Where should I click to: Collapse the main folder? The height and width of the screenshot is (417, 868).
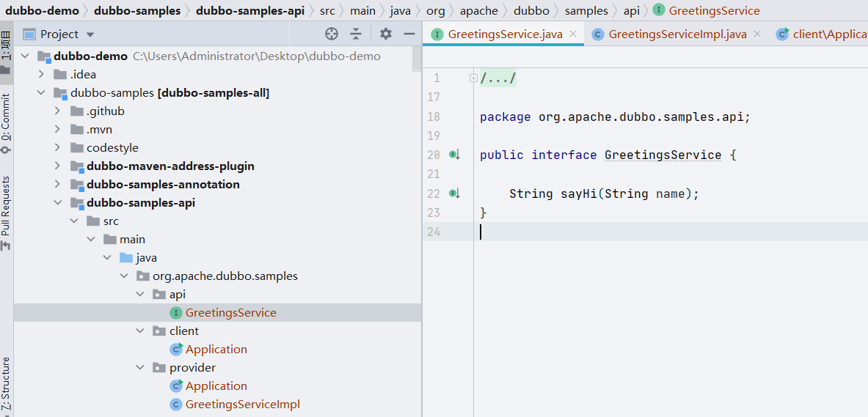[91, 240]
